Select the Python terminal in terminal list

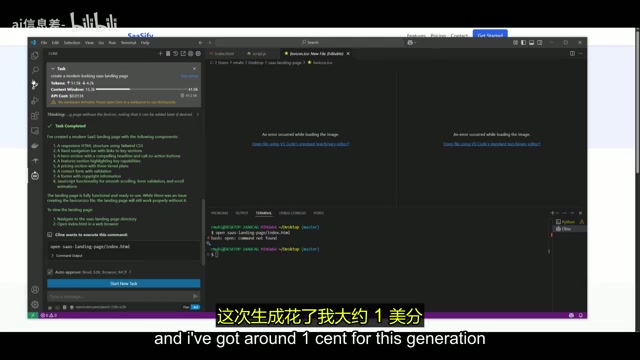point(569,222)
